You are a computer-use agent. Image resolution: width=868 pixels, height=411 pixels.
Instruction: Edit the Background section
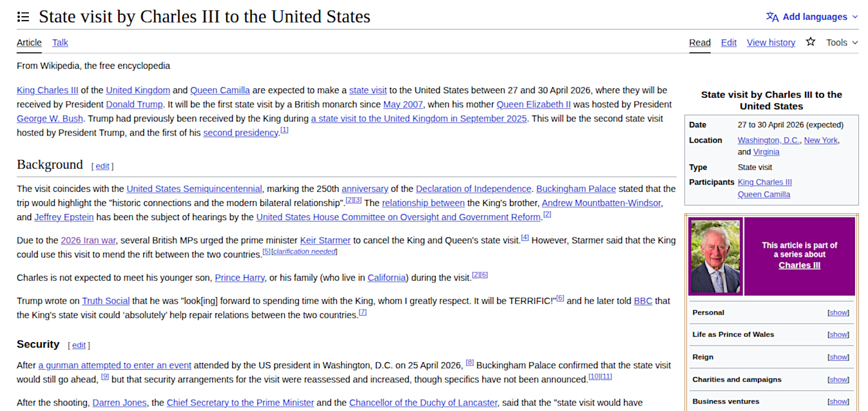102,166
